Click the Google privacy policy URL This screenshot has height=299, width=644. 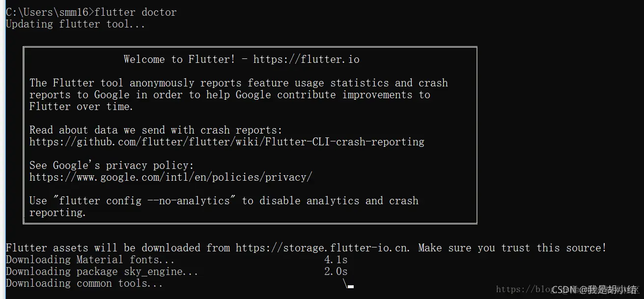170,177
